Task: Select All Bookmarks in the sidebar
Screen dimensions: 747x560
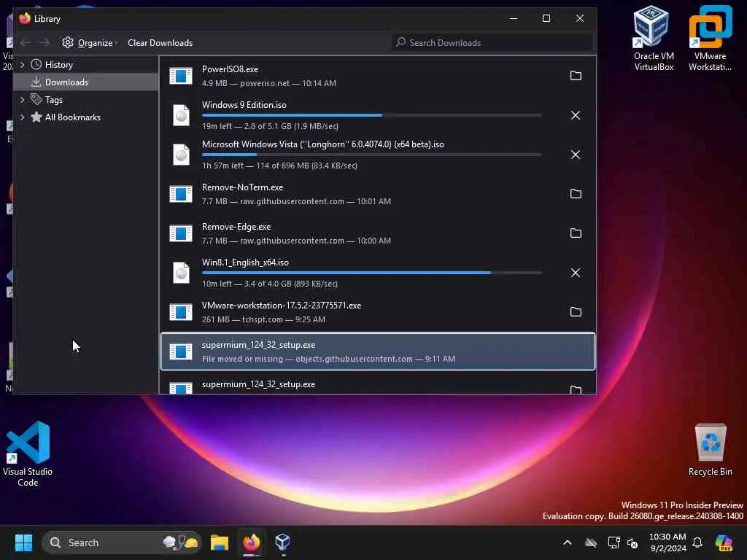Action: tap(72, 117)
